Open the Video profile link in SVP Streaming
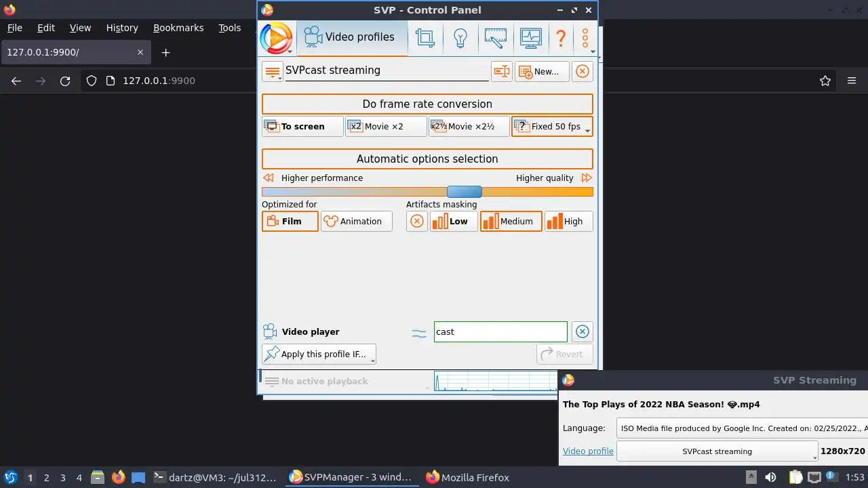The width and height of the screenshot is (868, 488). click(588, 451)
